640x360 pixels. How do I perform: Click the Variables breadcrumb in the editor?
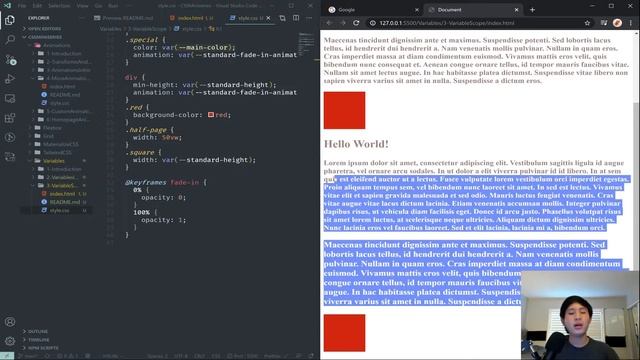[111, 29]
